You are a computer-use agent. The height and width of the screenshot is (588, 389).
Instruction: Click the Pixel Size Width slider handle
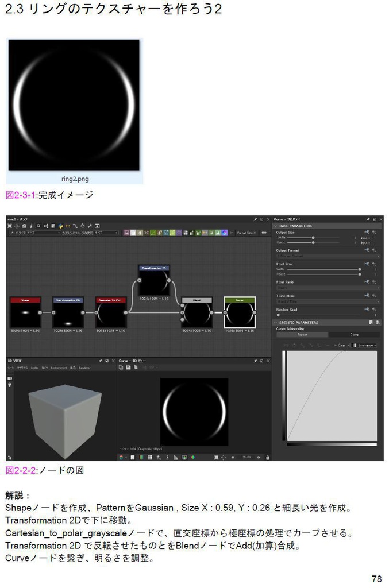(360, 269)
